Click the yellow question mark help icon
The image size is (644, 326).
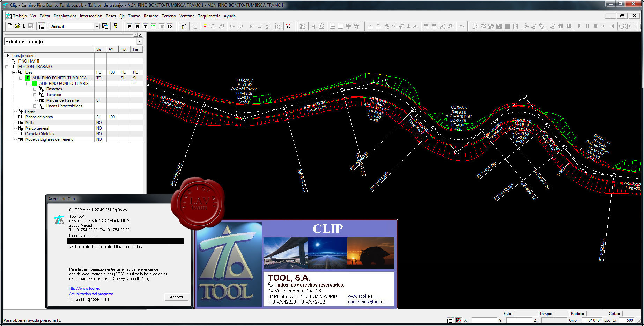pyautogui.click(x=116, y=26)
